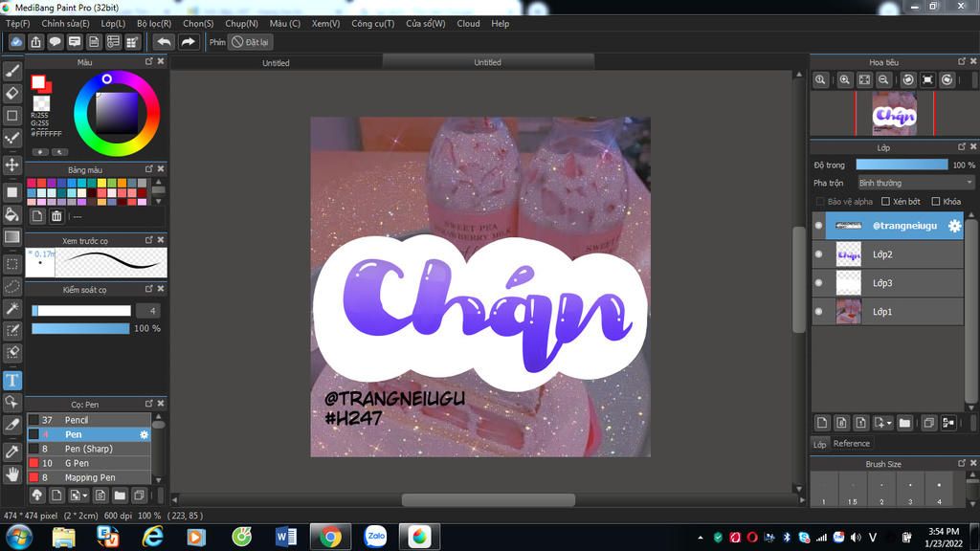This screenshot has height=551, width=980.
Task: Activate the Text tool
Action: pos(11,380)
